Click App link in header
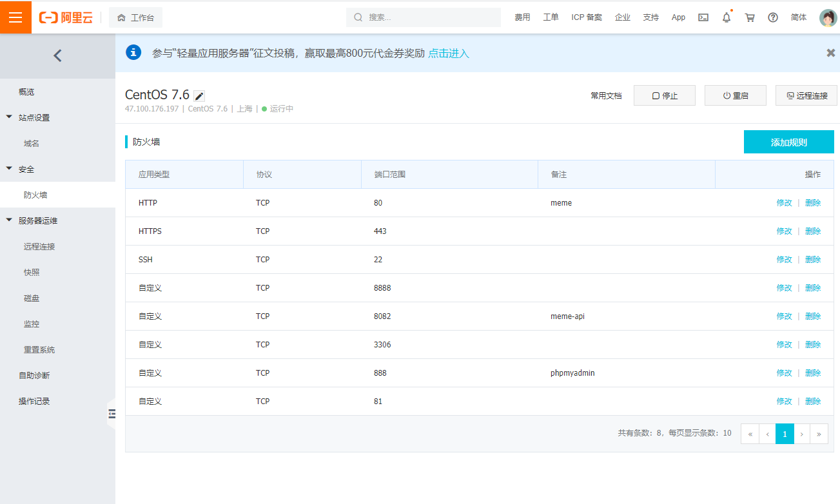840x504 pixels. coord(678,17)
